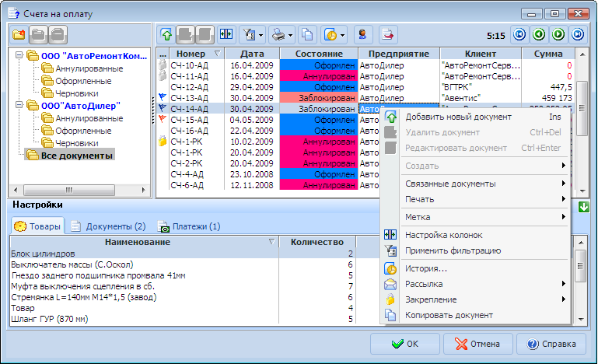Choose 'Добавить новый документ' in context menu
The width and height of the screenshot is (598, 364).
(458, 117)
